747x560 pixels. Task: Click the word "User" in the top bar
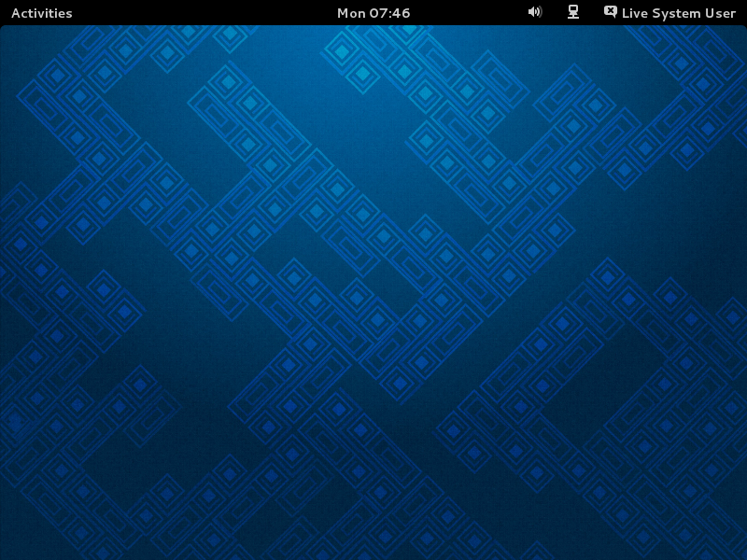click(x=719, y=13)
